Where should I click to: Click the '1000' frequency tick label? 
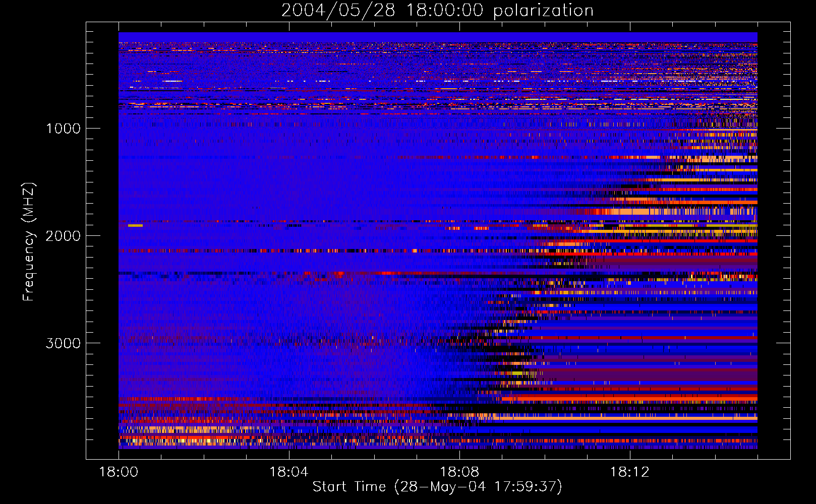[63, 129]
